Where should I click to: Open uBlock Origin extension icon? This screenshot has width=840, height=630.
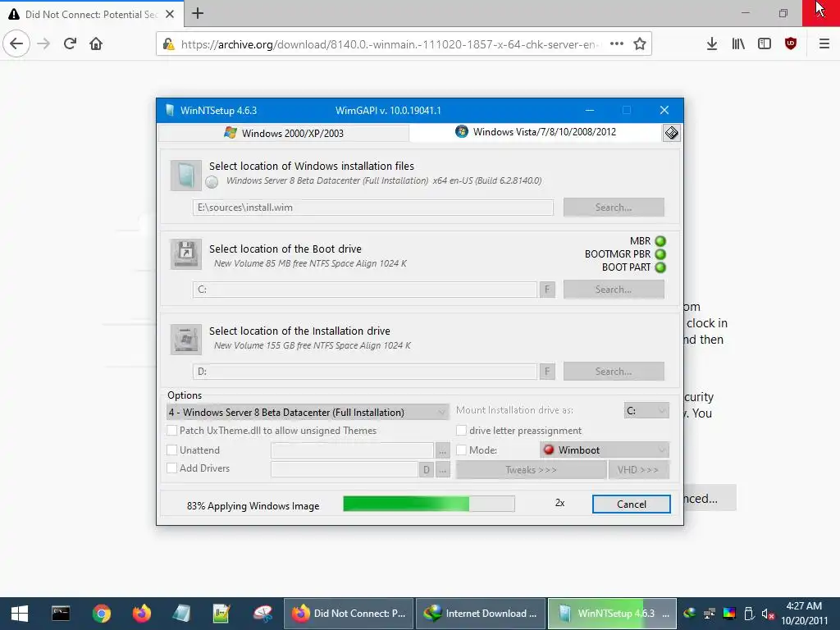(791, 44)
